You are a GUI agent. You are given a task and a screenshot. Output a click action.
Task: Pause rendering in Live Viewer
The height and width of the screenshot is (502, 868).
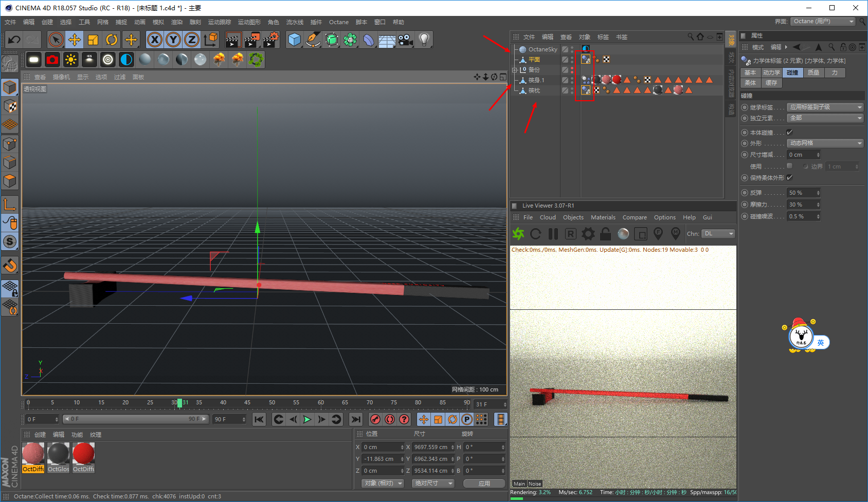click(x=553, y=234)
